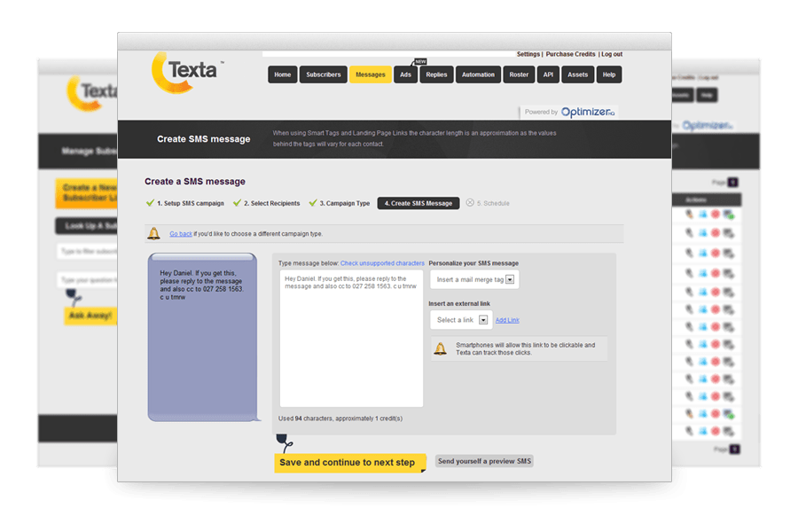Click Send yourself a preview SMS
This screenshot has height=532, width=798.
click(484, 461)
